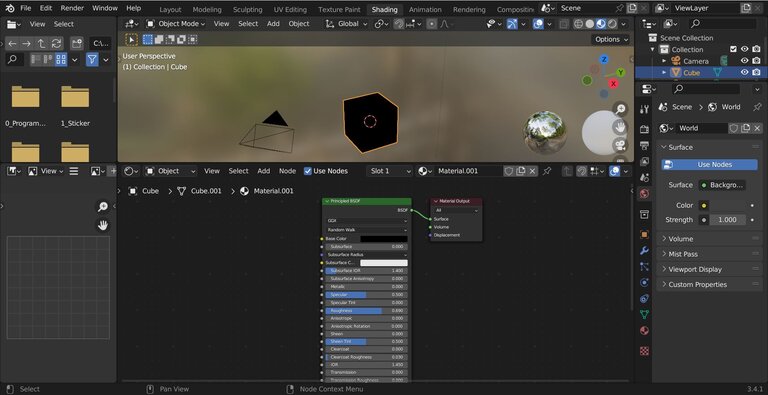This screenshot has height=395, width=768.
Task: Pin the node editor material
Action: coord(547,171)
